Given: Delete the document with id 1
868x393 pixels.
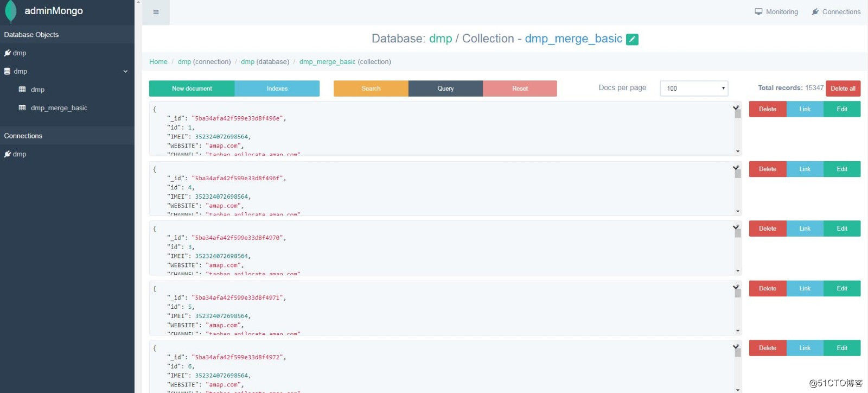Looking at the screenshot, I should [768, 109].
